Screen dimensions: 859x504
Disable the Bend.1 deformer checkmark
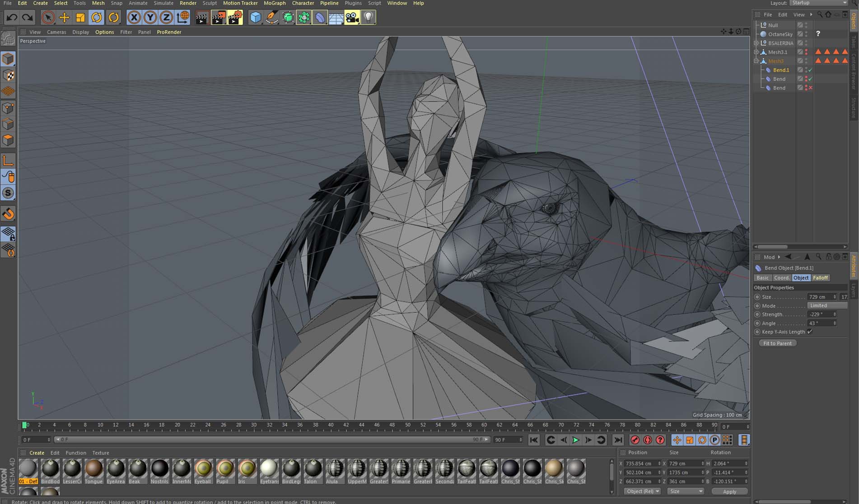tap(811, 70)
